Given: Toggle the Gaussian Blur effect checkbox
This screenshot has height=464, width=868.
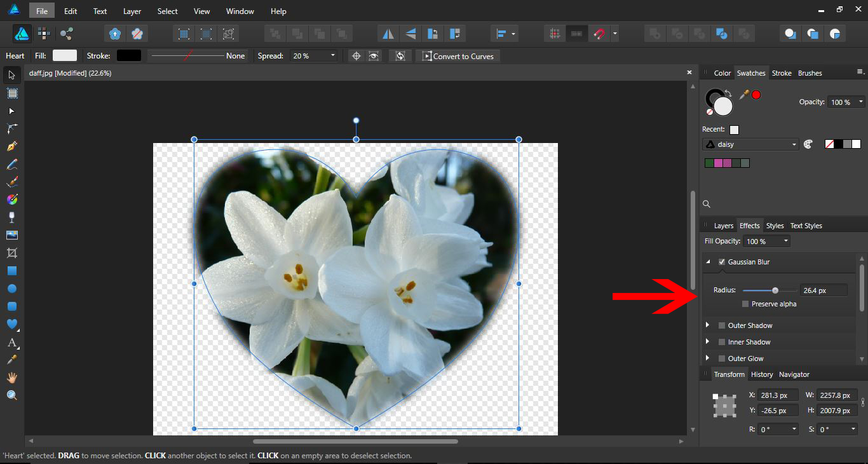Looking at the screenshot, I should tap(722, 262).
